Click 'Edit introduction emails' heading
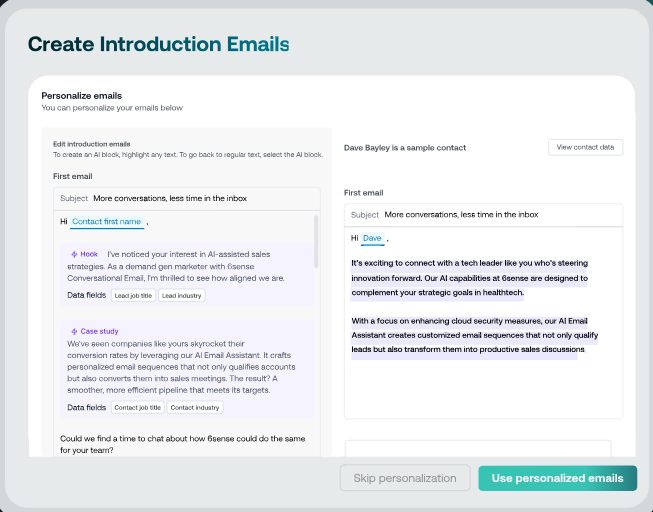The width and height of the screenshot is (653, 512). pyautogui.click(x=92, y=144)
